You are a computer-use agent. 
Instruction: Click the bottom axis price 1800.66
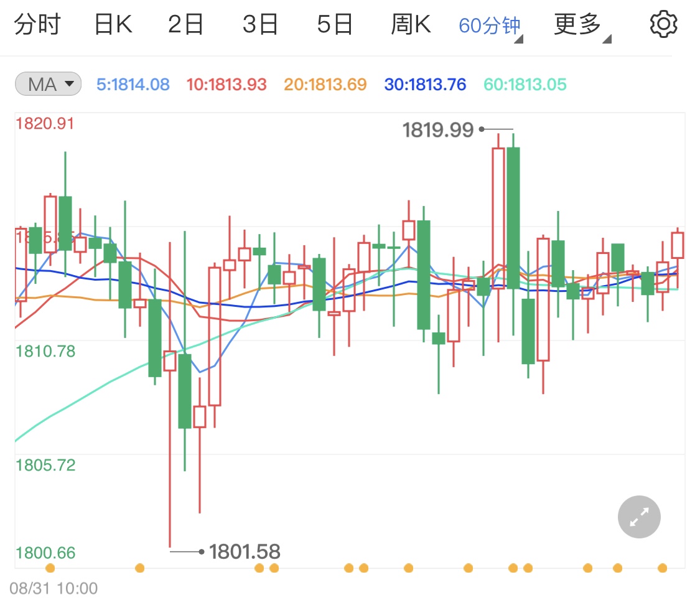[x=45, y=553]
